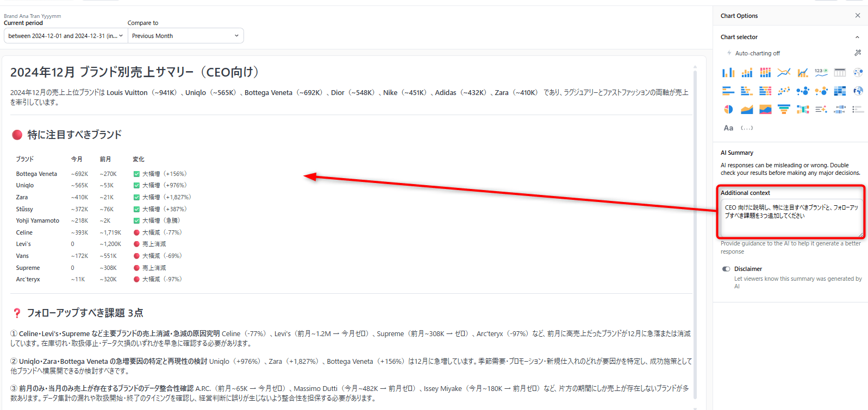Select the bullet list chart icon
Screen dimensions: 868x410
(x=858, y=109)
